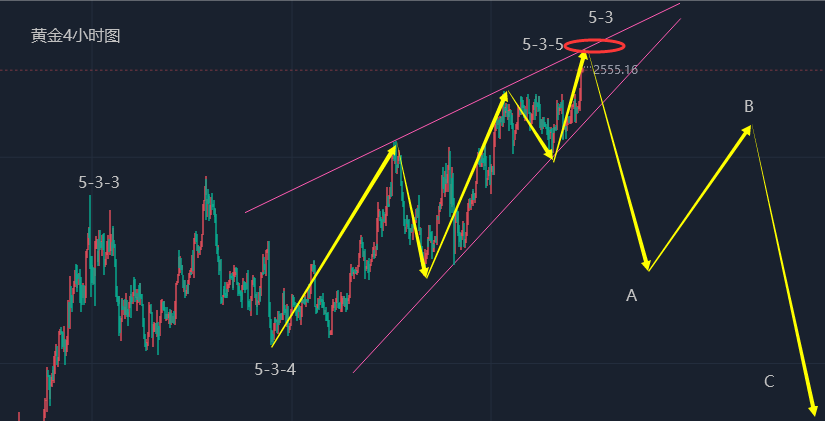Select the wave C text label
Viewport: 825px width, 421px height.
769,382
